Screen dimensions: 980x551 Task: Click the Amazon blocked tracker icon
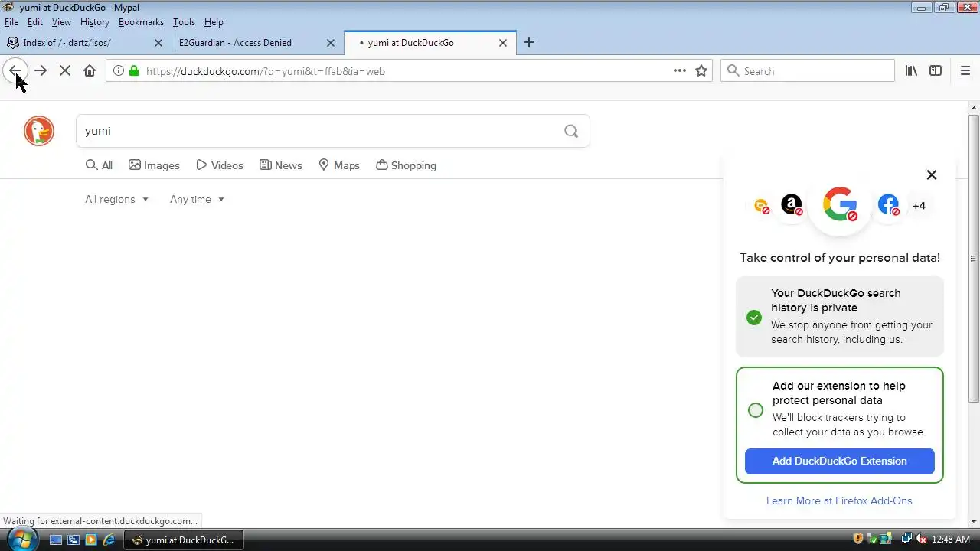click(x=792, y=205)
